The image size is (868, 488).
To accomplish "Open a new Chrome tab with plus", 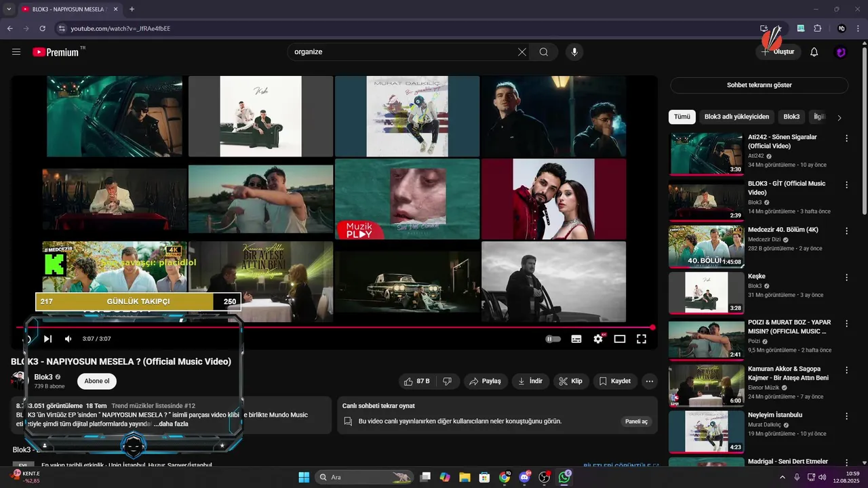I will (x=132, y=9).
